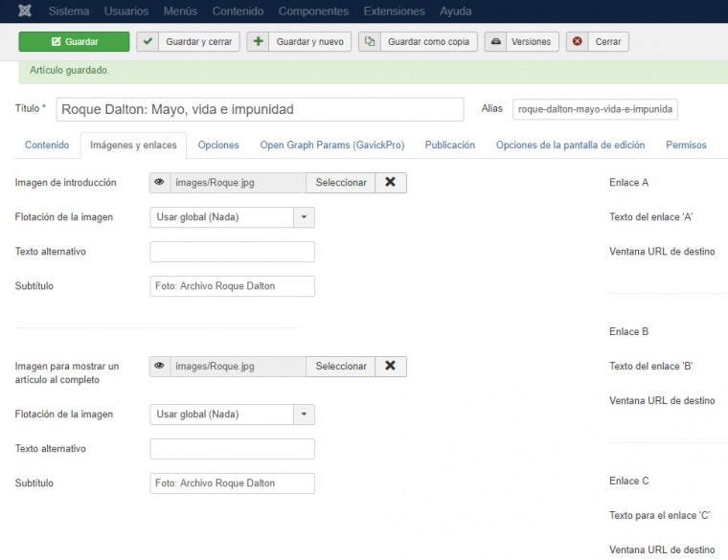Preview intro image using eye icon
The image size is (728, 560).
(160, 183)
